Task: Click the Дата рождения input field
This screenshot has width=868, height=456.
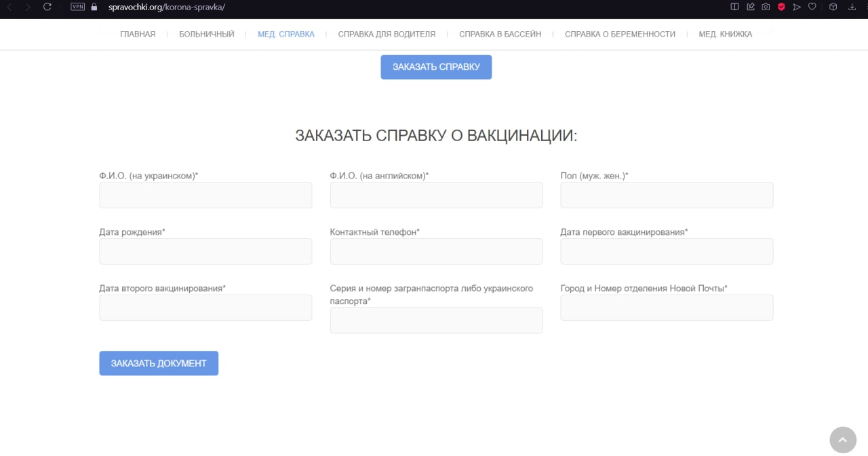Action: pos(205,251)
